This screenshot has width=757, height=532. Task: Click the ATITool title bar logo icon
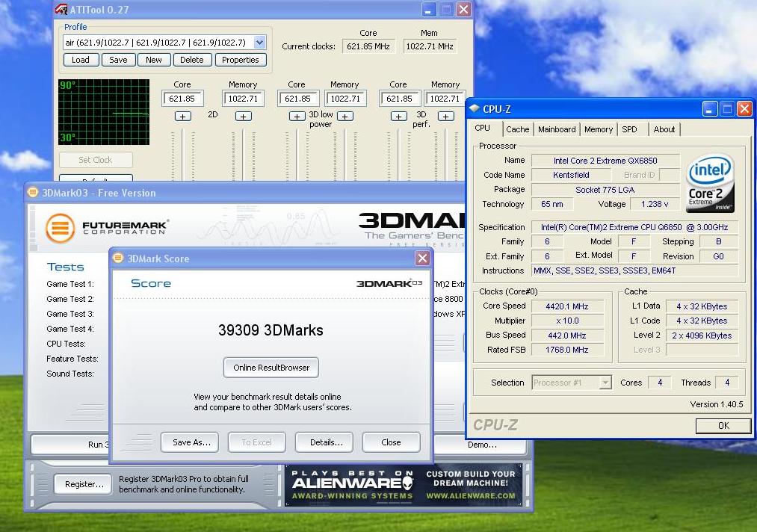[61, 9]
